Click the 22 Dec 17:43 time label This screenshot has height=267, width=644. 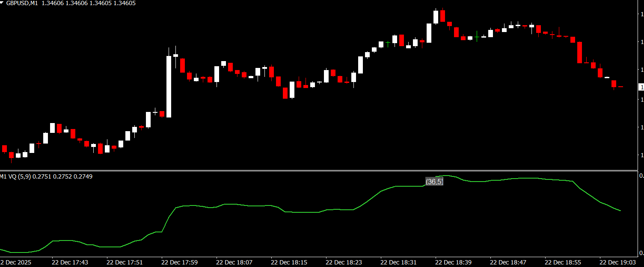click(70, 262)
